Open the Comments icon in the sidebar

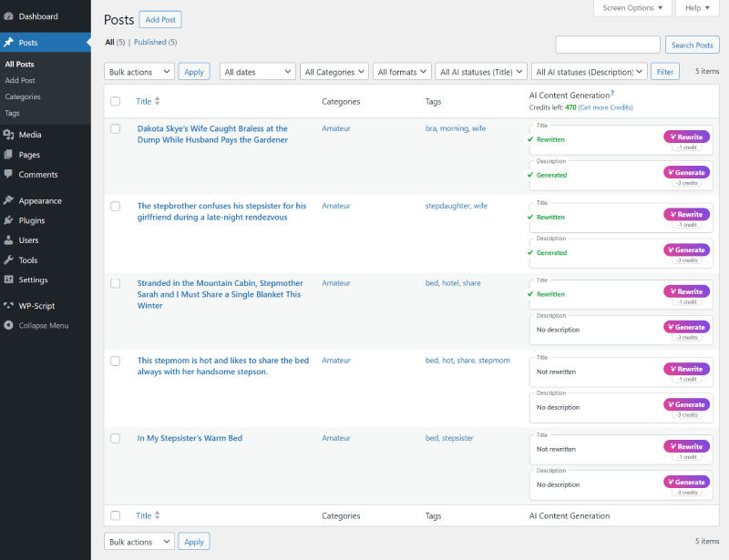click(9, 174)
